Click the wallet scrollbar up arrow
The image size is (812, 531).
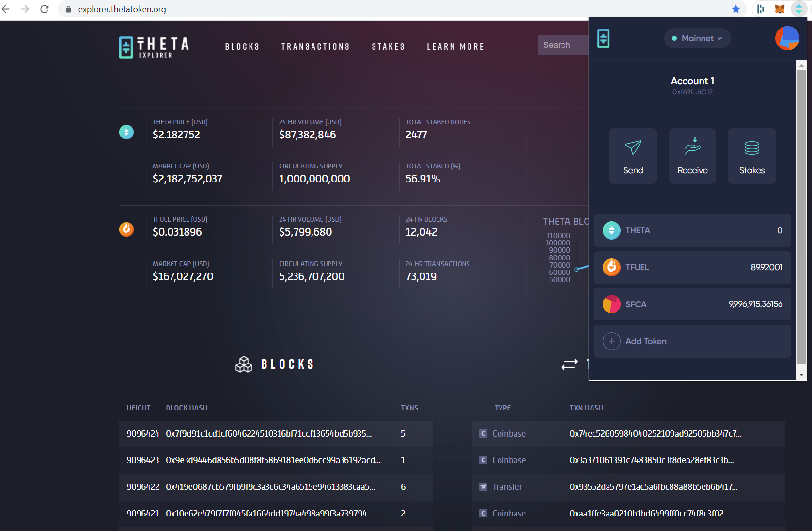coord(801,65)
